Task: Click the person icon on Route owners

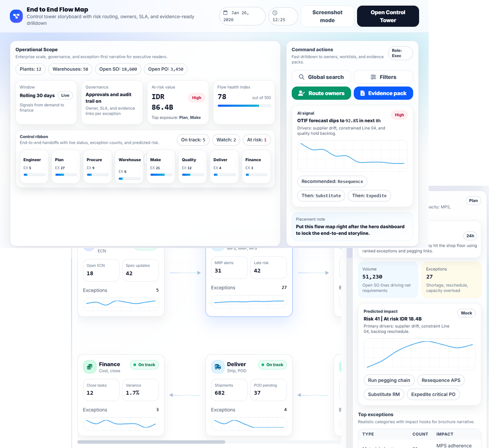Action: 301,93
